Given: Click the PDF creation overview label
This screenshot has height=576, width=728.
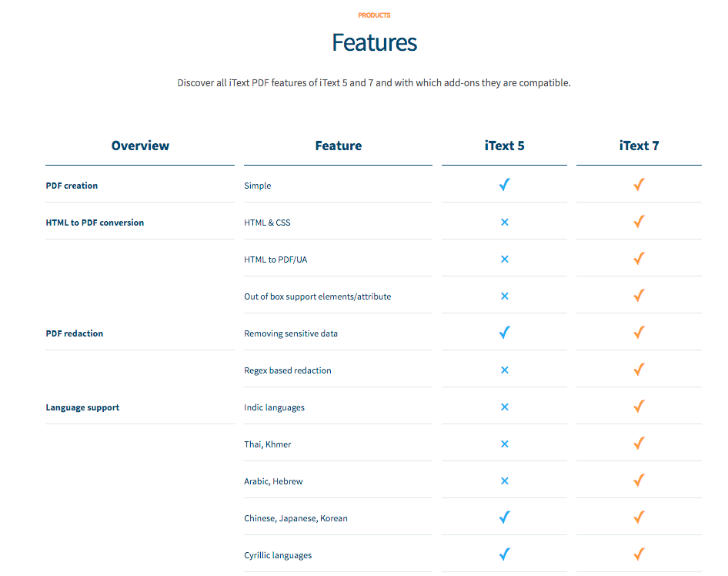Looking at the screenshot, I should [x=72, y=186].
